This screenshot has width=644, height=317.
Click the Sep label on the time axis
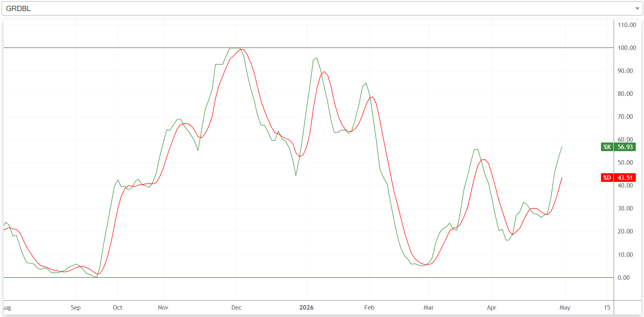coord(75,307)
